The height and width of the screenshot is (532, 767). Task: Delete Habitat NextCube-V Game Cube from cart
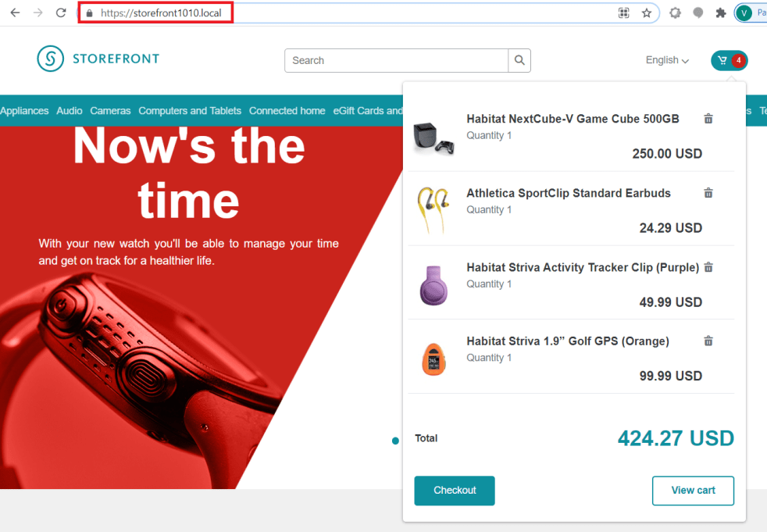coord(708,119)
